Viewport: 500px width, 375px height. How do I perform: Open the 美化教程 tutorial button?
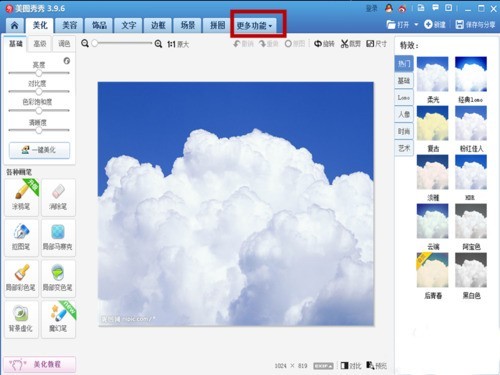pyautogui.click(x=40, y=364)
